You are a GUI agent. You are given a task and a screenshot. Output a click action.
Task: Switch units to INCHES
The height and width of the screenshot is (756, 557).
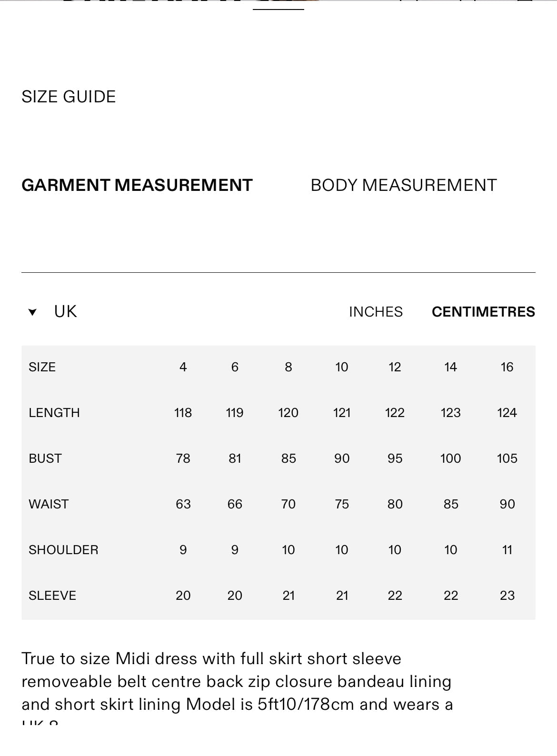point(376,312)
